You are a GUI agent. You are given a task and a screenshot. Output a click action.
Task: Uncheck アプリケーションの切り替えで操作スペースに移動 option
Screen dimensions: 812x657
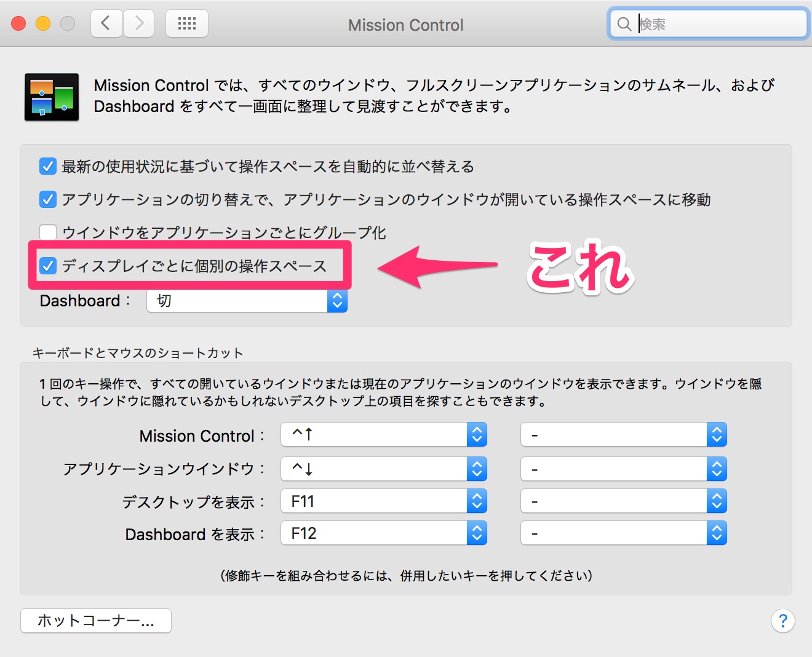(48, 199)
